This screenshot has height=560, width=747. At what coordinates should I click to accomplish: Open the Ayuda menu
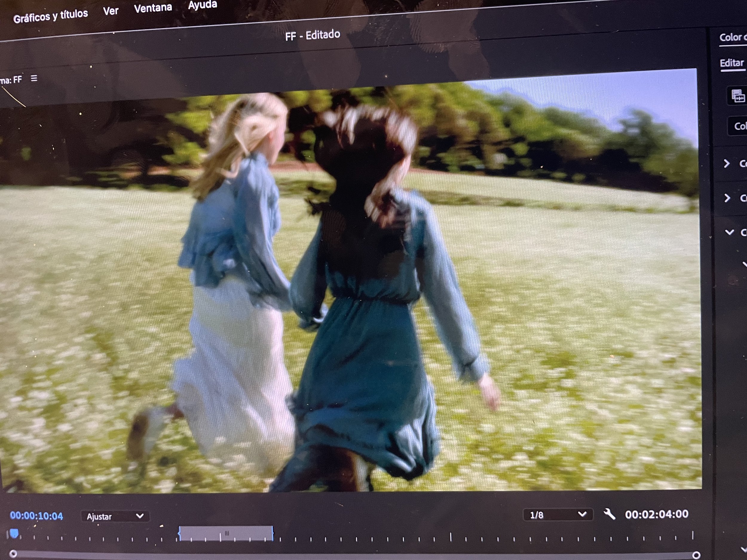pyautogui.click(x=202, y=5)
